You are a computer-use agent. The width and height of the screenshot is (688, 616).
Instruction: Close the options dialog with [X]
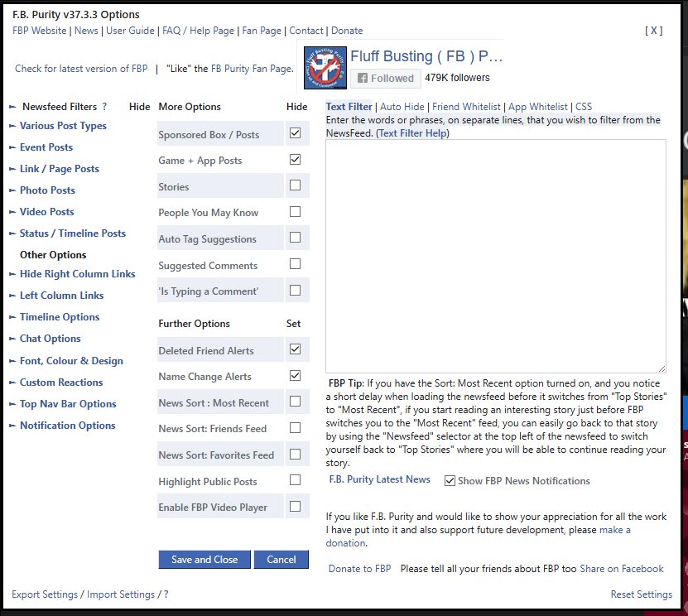[653, 31]
